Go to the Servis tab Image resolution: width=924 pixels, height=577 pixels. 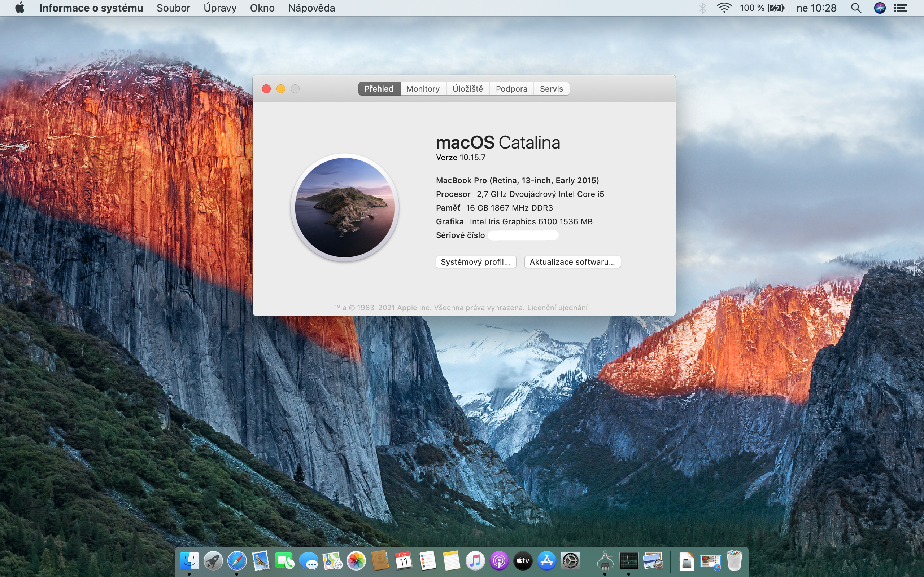tap(551, 89)
